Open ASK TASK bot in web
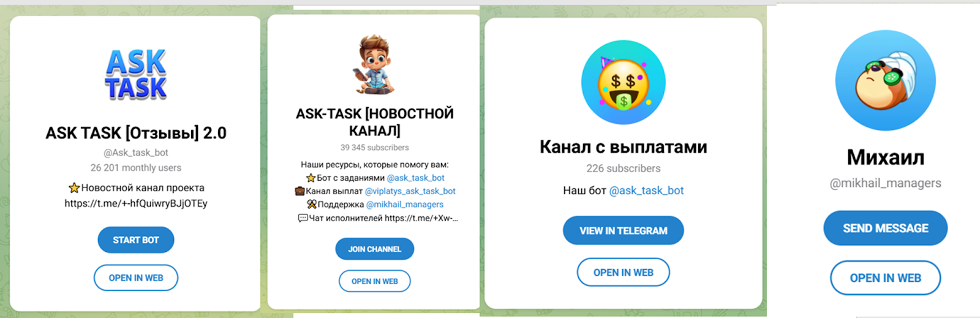The height and width of the screenshot is (318, 980). pos(136,278)
